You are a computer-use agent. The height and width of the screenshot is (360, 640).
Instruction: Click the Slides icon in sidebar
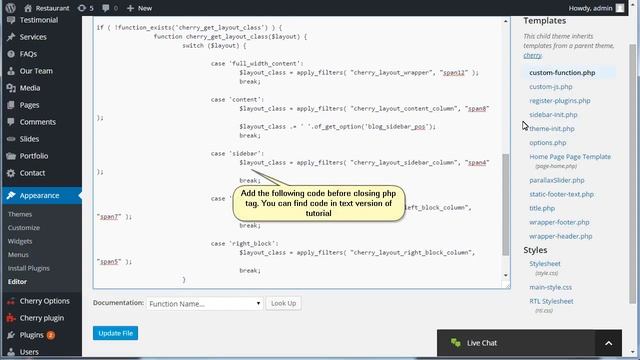(11, 139)
